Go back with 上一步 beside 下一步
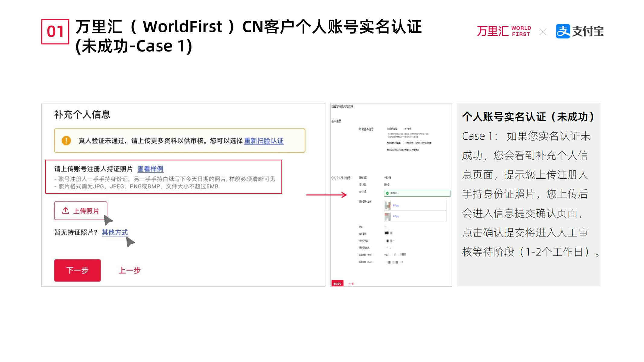This screenshot has width=644, height=362. click(x=130, y=270)
